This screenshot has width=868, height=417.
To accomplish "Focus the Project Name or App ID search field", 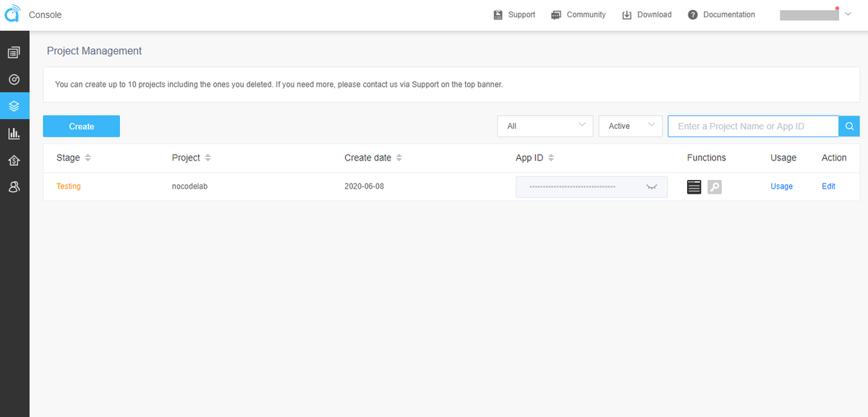I will (753, 126).
